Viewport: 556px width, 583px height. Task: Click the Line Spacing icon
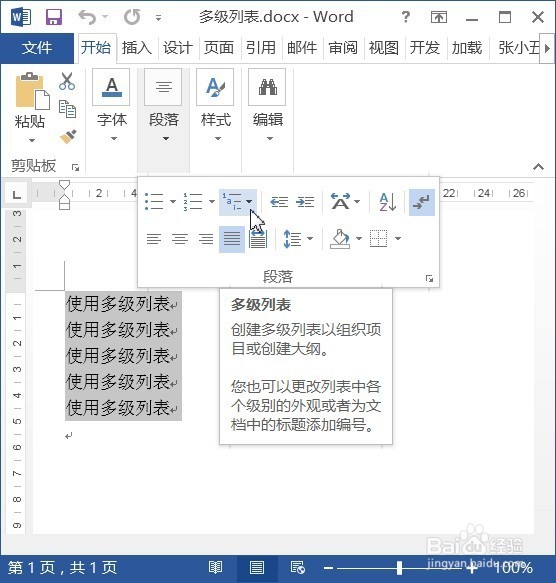point(292,239)
